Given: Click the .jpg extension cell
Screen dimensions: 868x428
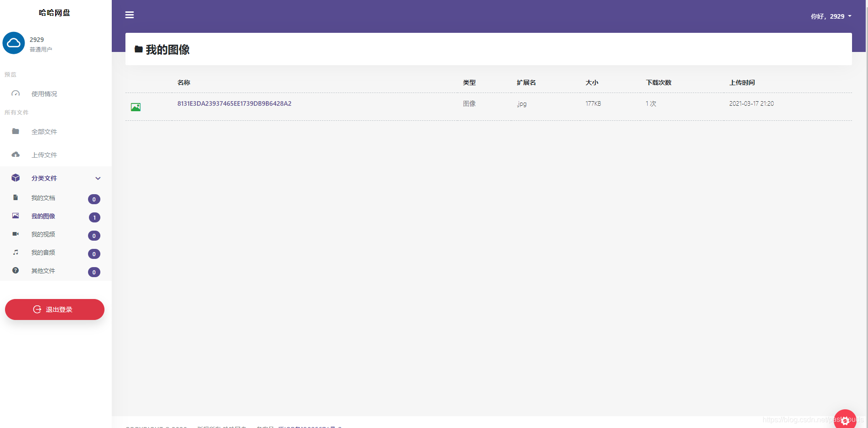Looking at the screenshot, I should 522,104.
